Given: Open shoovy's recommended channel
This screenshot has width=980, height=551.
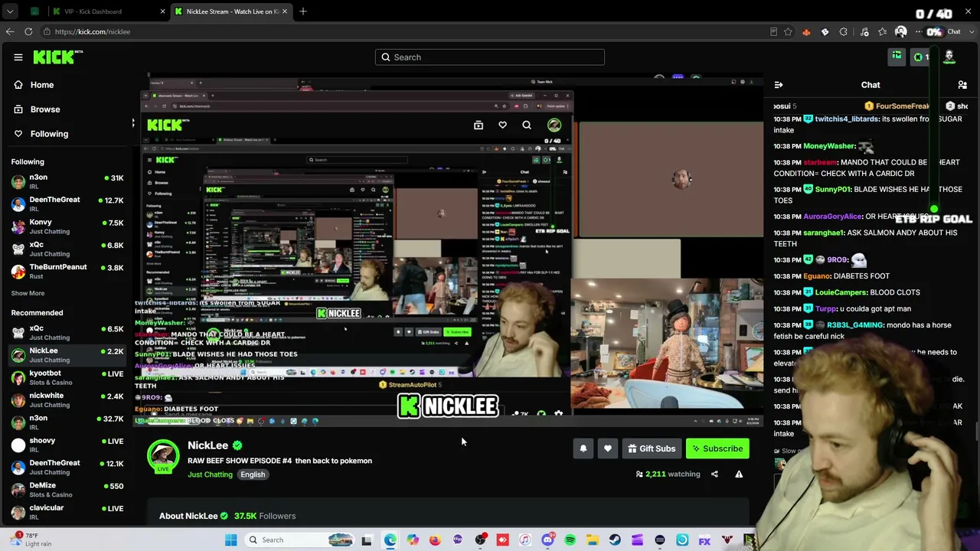Looking at the screenshot, I should 67,445.
